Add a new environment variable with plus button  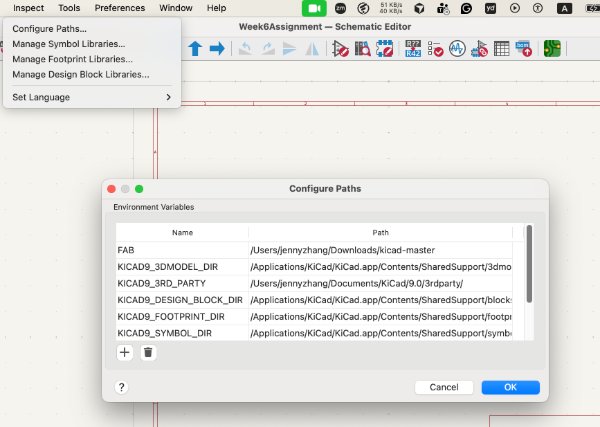[x=124, y=352]
